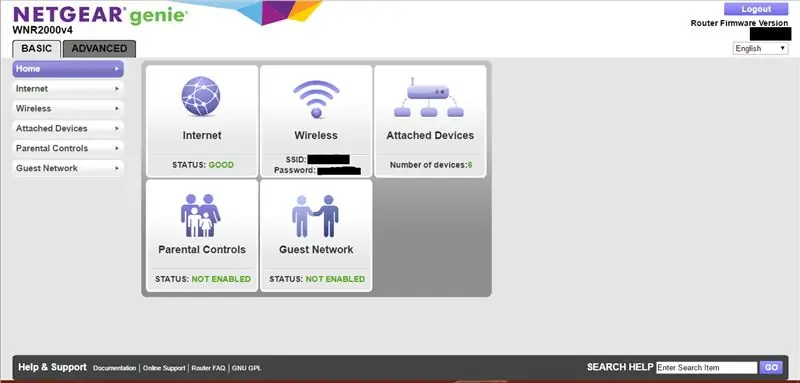The height and width of the screenshot is (383, 800).
Task: Expand the Parental Controls sidebar arrow
Action: 117,148
